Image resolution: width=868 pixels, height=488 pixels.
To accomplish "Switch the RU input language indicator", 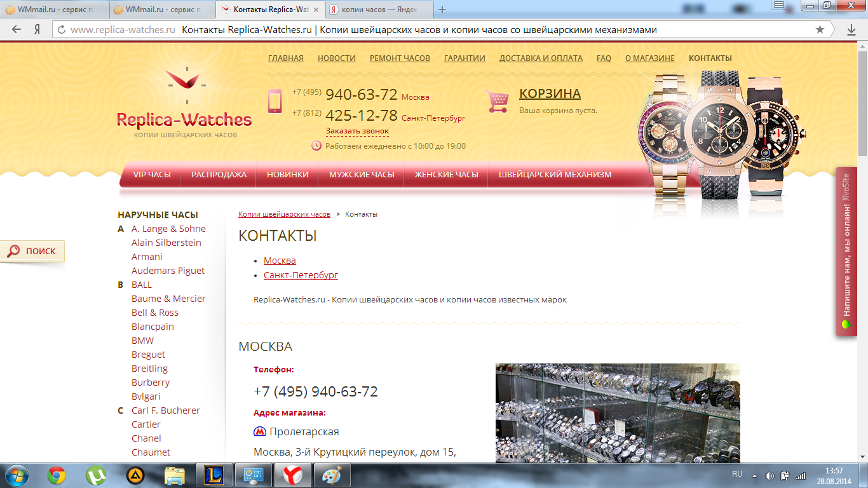I will tap(737, 474).
